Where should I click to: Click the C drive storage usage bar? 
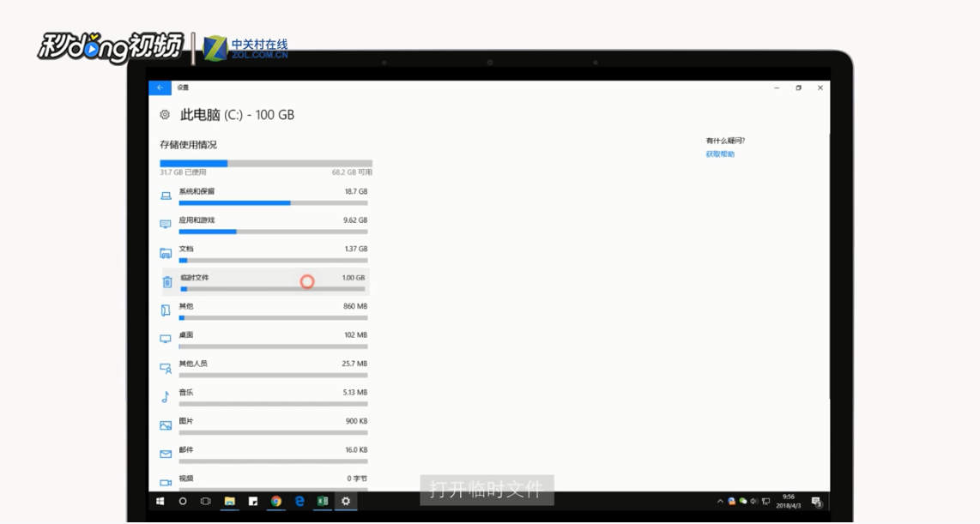pos(266,163)
